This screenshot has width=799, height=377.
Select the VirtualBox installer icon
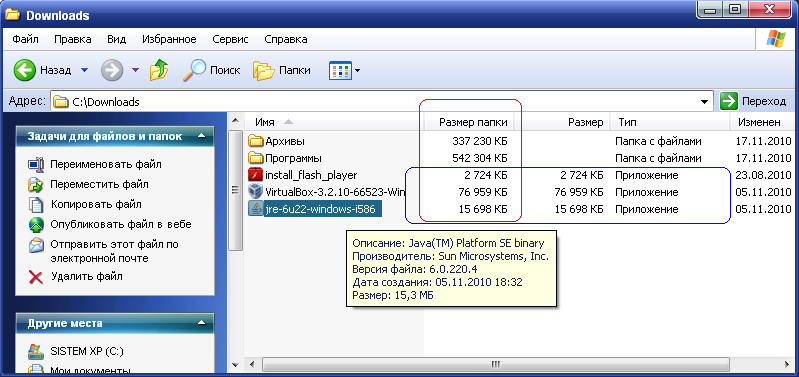255,192
